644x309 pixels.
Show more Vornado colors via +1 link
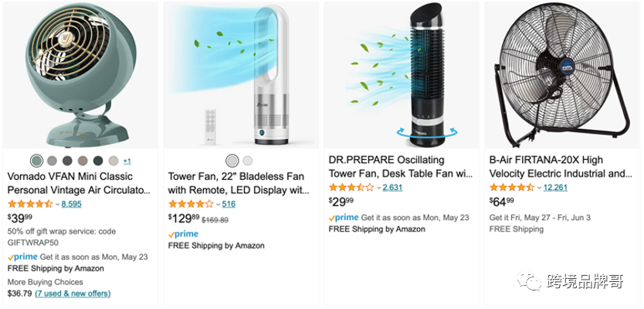[x=127, y=161]
